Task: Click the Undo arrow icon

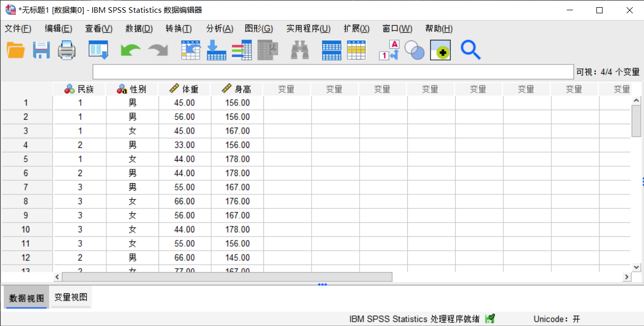Action: (x=130, y=50)
